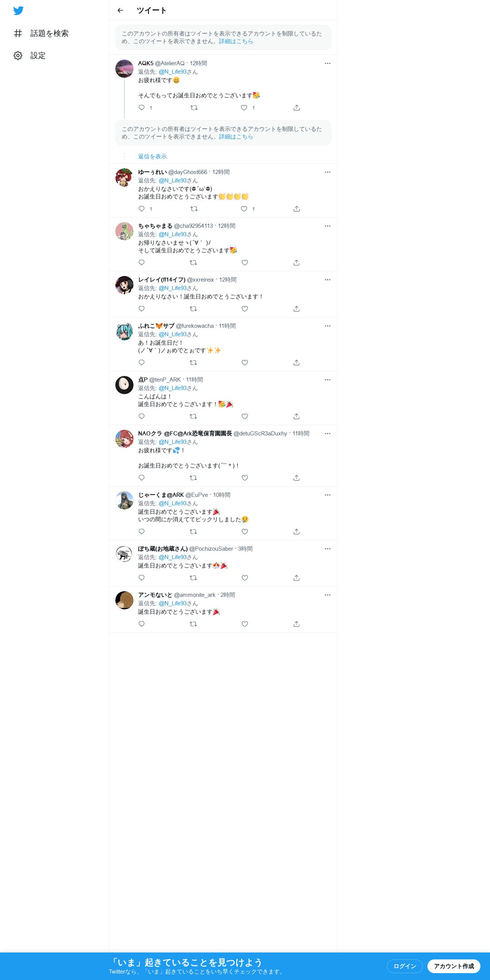The width and height of the screenshot is (490, 980).
Task: Show hidden replies via 返信を表示
Action: pyautogui.click(x=152, y=156)
